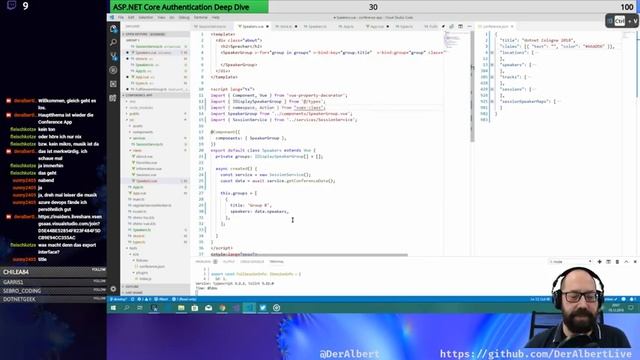
Task: Expand the public folder
Action: 135,113
